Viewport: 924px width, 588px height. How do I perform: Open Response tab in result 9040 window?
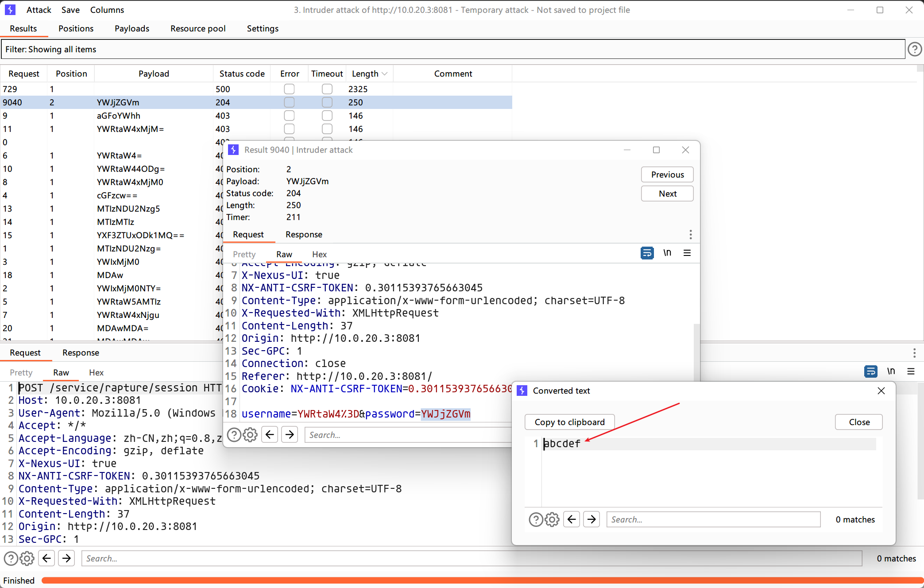click(304, 234)
